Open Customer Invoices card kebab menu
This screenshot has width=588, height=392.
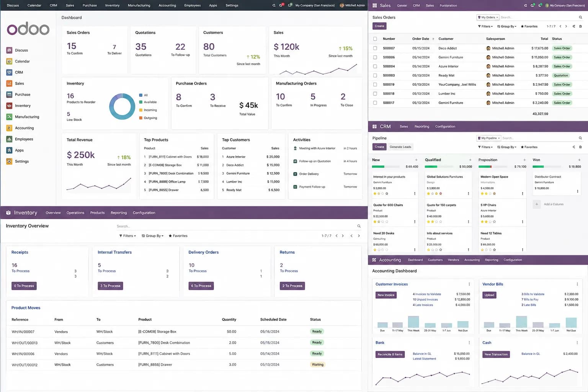(x=469, y=284)
